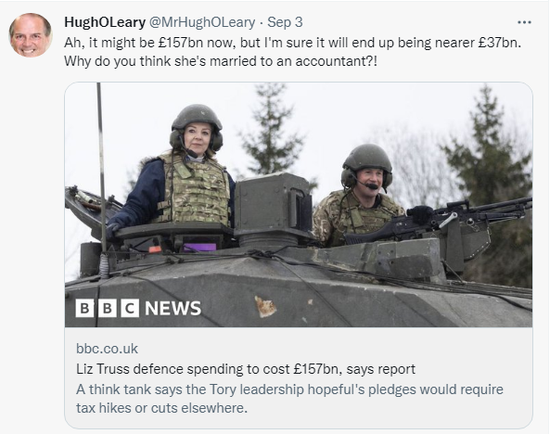This screenshot has height=434, width=550.
Task: Open the bbc.co.uk domain link
Action: pos(107,349)
